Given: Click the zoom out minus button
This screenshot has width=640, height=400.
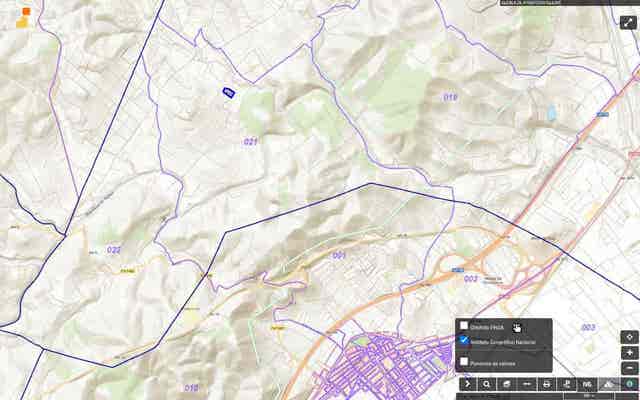Looking at the screenshot, I should tap(629, 367).
